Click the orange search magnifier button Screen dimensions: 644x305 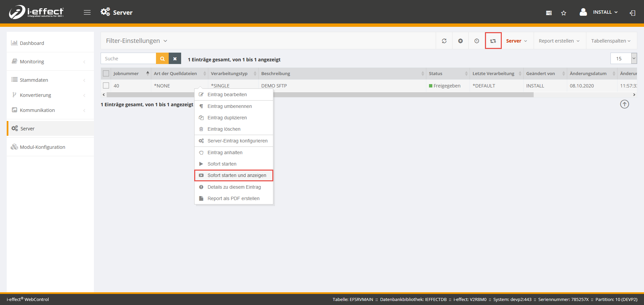[162, 59]
